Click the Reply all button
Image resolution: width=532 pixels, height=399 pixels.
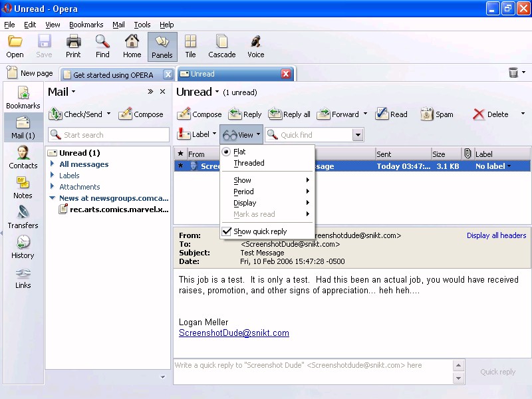289,114
